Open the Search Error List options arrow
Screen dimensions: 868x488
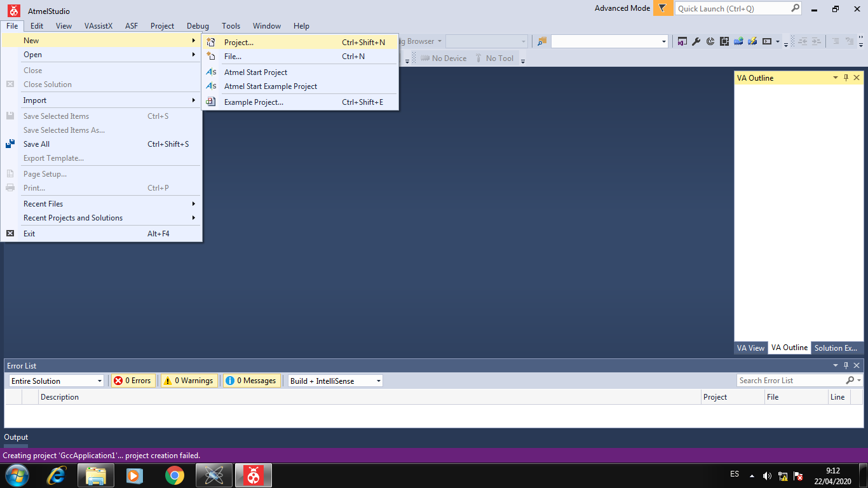[859, 381]
